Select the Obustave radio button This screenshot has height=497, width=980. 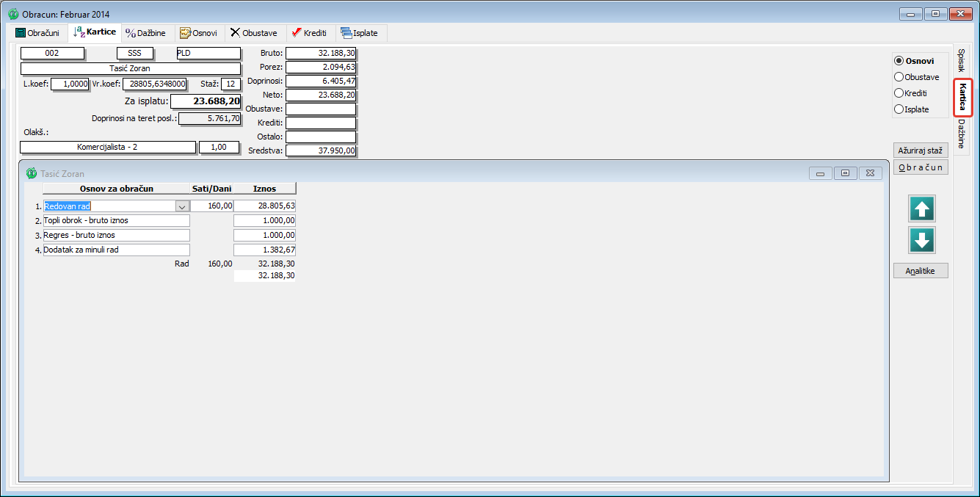click(x=899, y=77)
